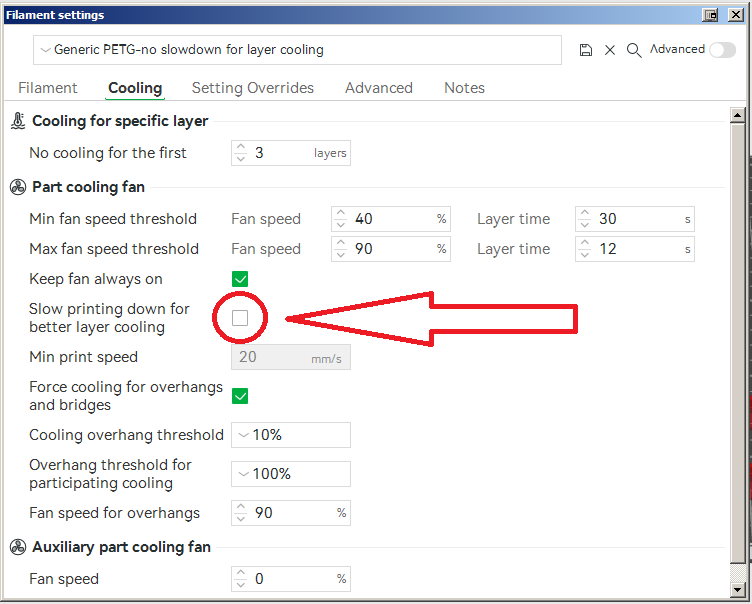Decrease max fan speed percentage
This screenshot has width=752, height=604.
click(x=341, y=255)
